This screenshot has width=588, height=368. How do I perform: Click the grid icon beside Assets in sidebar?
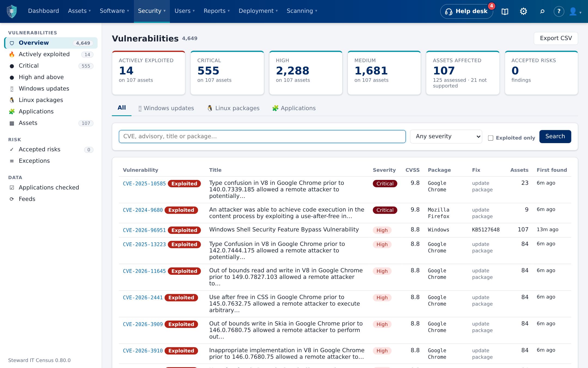pos(12,123)
